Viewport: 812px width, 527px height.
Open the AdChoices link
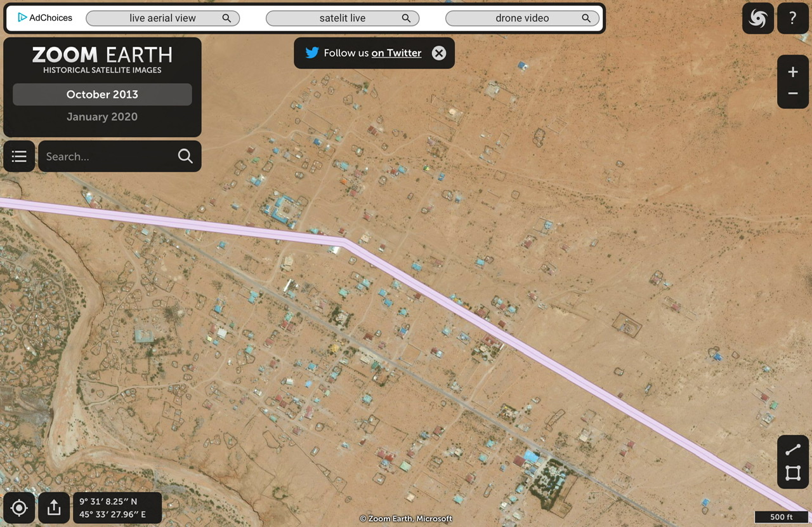pyautogui.click(x=45, y=18)
